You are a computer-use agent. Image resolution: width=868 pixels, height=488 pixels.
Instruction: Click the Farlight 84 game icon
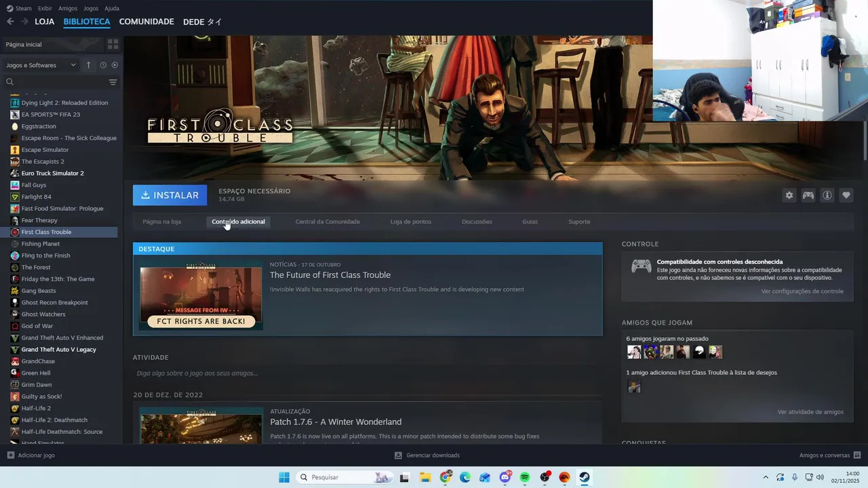tap(15, 197)
